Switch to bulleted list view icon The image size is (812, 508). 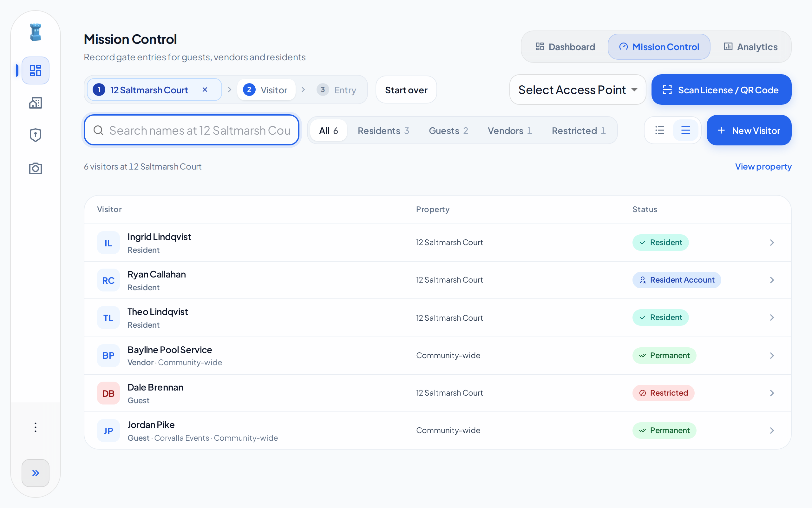pos(660,130)
